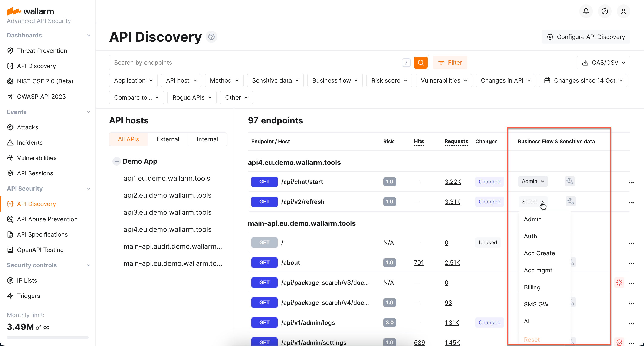Open Threat Prevention in sidebar

point(42,50)
